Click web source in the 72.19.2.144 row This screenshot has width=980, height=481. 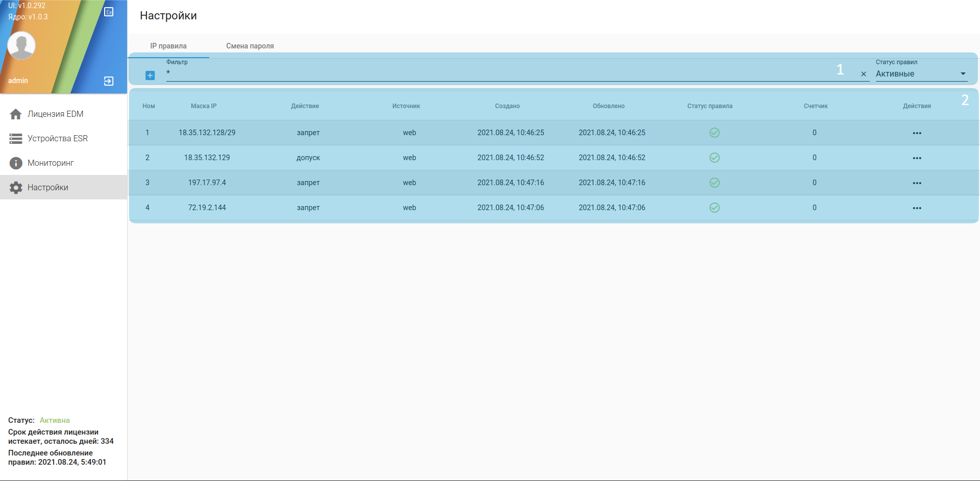409,208
